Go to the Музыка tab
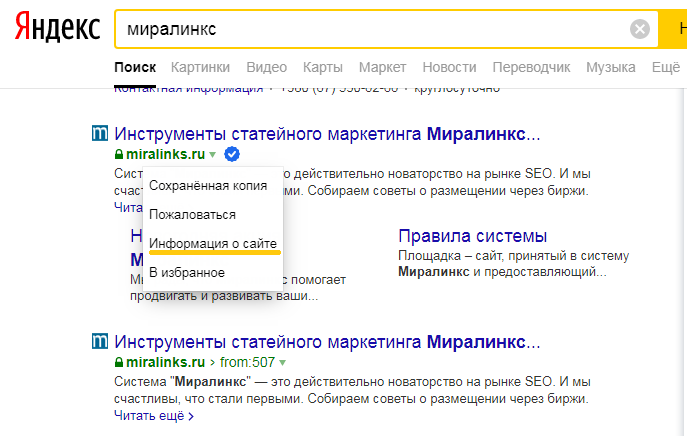Viewport: 687px width, 436px height. (x=611, y=67)
